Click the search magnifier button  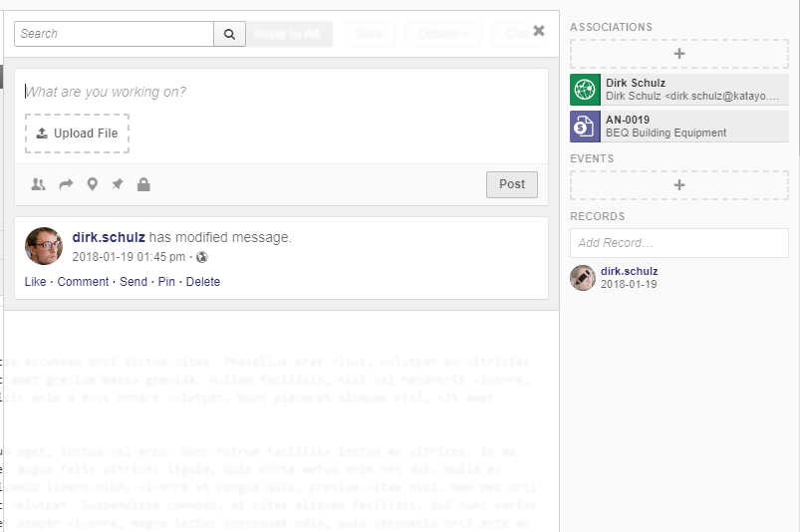click(x=229, y=34)
